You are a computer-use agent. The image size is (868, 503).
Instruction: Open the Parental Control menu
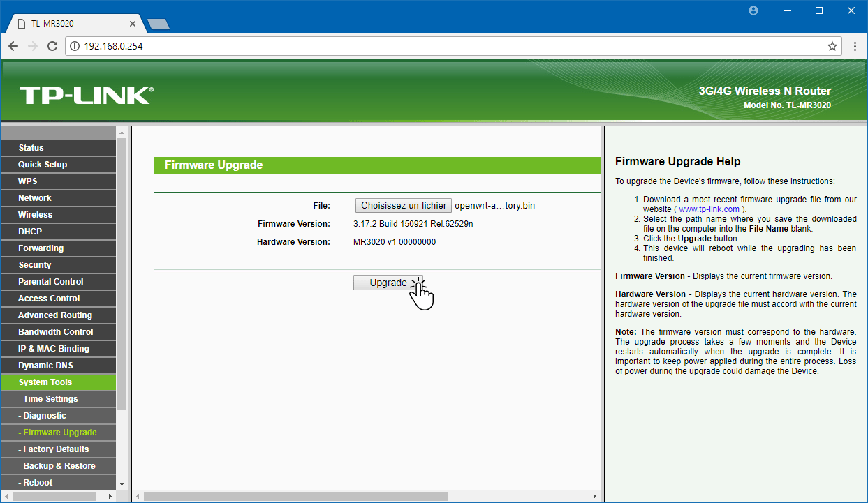coord(58,282)
